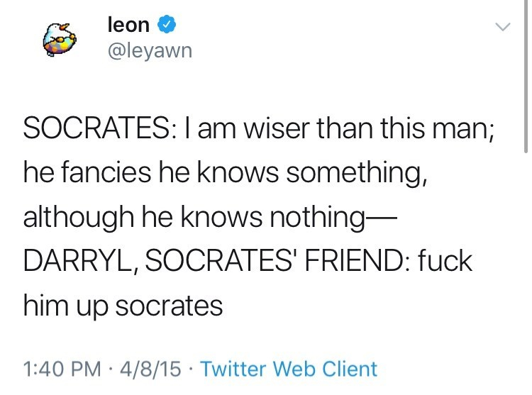Screen dimensions: 532x395
Task: Click the text "although he knows nothing—"
Action: tap(206, 217)
